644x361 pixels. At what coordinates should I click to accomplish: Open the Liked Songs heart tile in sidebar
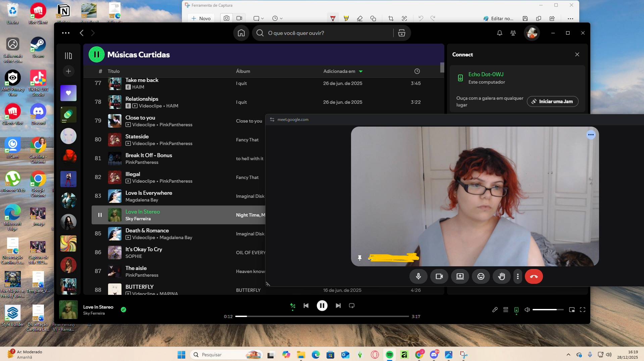(x=68, y=93)
